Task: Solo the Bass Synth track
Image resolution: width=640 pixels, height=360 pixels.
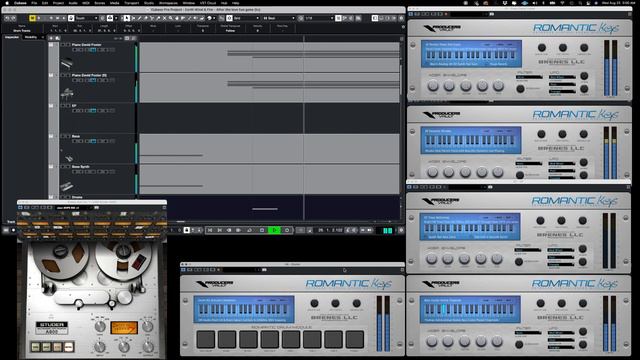Action: [68, 167]
